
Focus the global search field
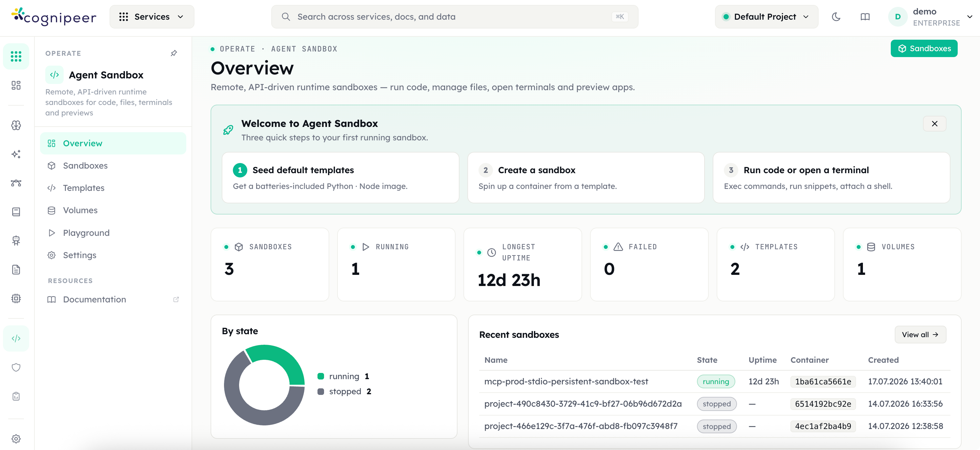pyautogui.click(x=455, y=17)
